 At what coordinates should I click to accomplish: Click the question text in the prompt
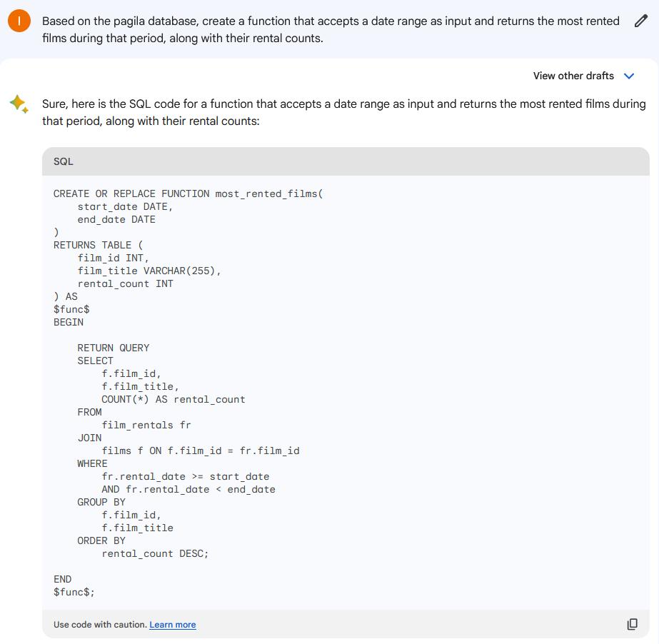point(321,29)
